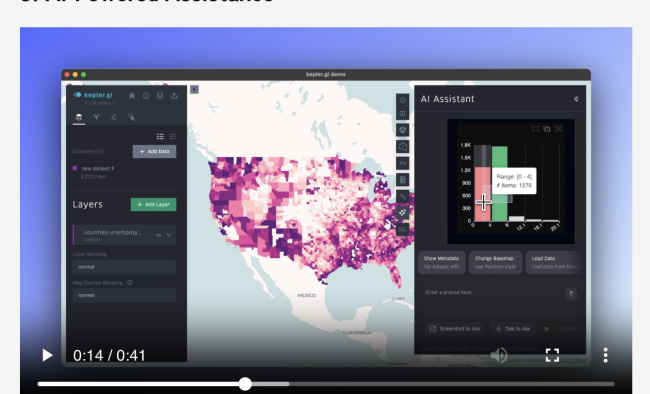This screenshot has height=394, width=650.
Task: Open the Map Overlay Blending dropdown
Action: [x=124, y=295]
